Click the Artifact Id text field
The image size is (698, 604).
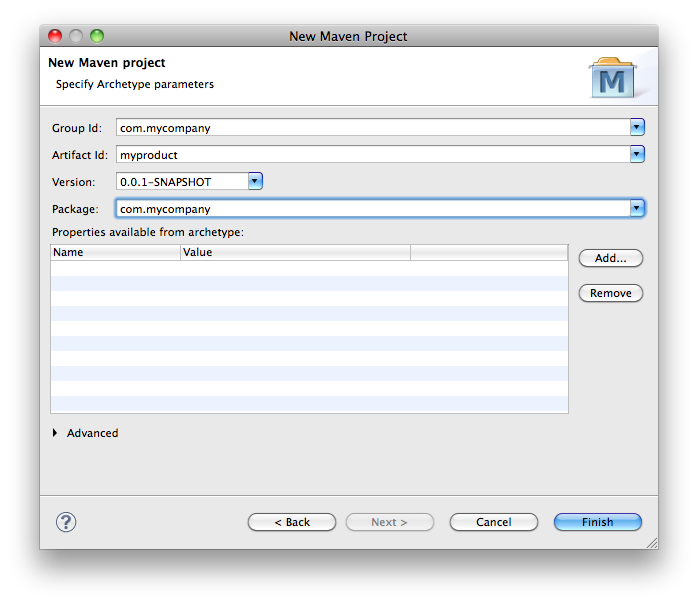click(373, 154)
